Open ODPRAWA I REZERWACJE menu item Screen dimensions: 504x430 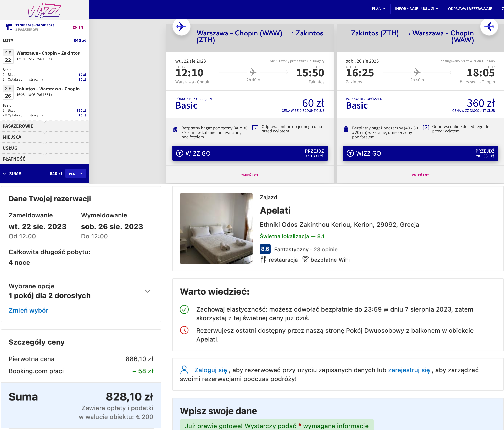(470, 9)
